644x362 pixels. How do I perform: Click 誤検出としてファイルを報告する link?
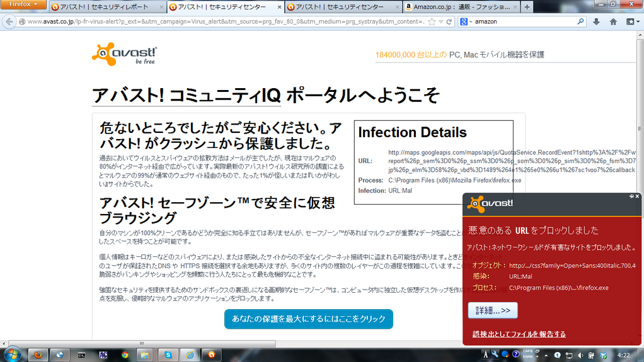click(x=519, y=334)
